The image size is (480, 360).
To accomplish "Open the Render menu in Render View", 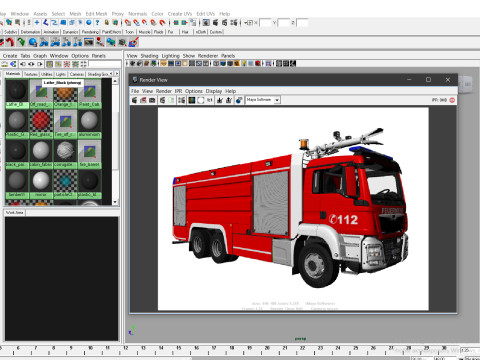I will (x=164, y=91).
